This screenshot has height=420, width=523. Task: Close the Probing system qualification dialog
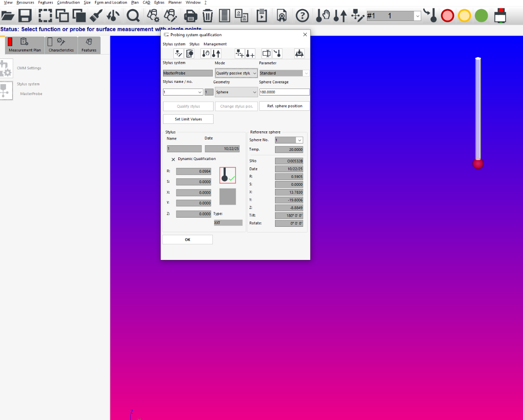[x=305, y=34]
